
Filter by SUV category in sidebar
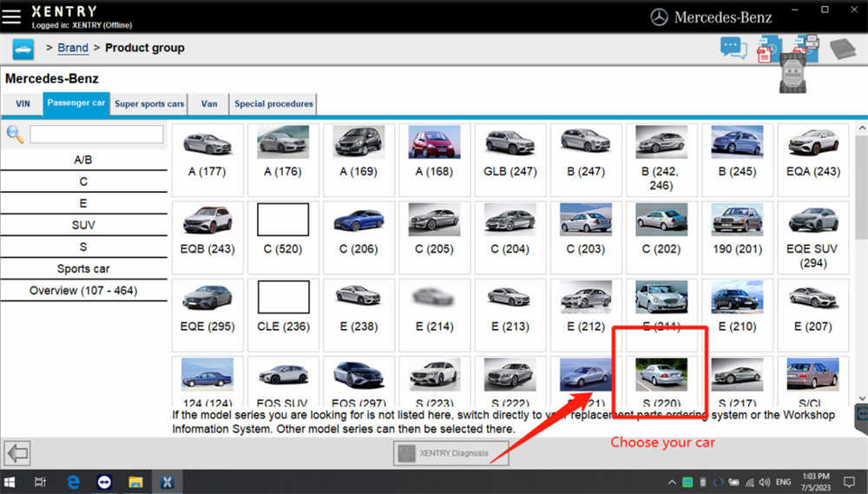tap(83, 225)
